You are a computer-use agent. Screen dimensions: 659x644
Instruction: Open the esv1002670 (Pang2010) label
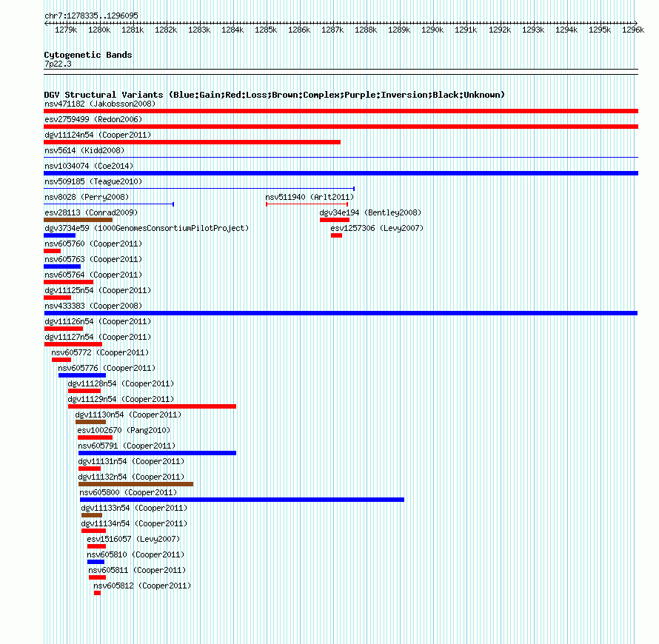click(x=124, y=430)
